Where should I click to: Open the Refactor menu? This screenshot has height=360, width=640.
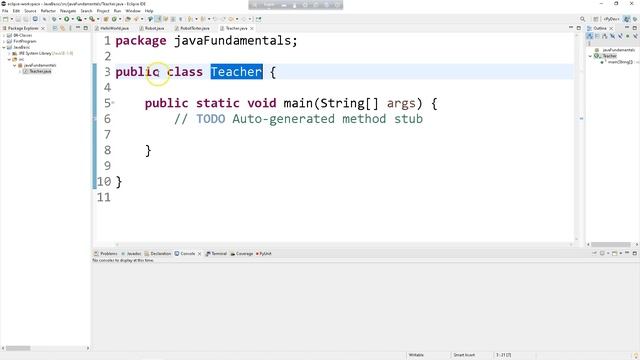point(48,11)
